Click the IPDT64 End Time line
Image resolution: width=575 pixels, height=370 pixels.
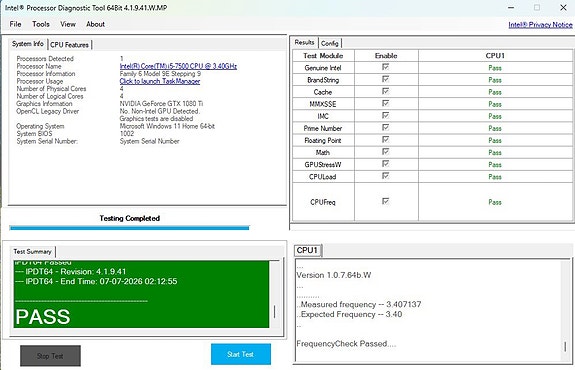(96, 281)
